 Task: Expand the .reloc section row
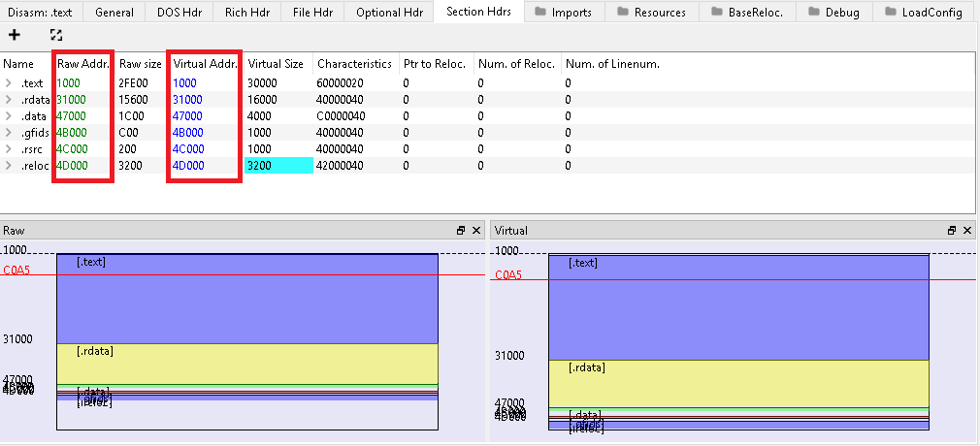click(x=9, y=166)
